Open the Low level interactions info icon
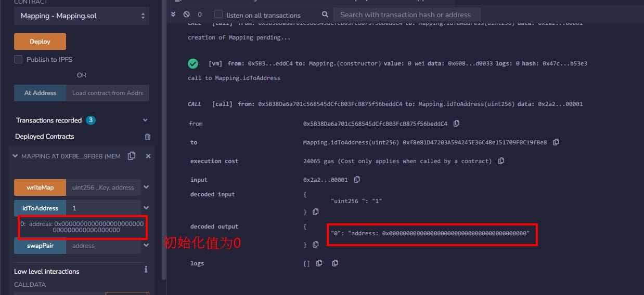Viewport: 644px width, 295px height. click(146, 270)
